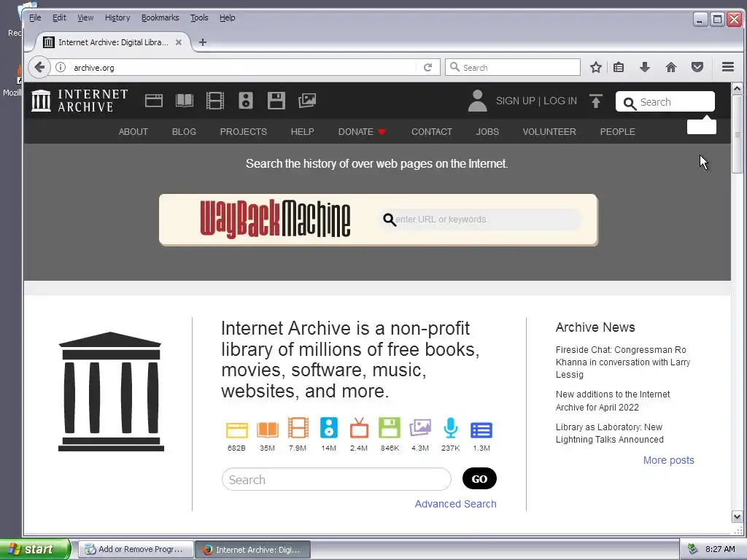Click the SIGN UP link
Screen dimensions: 747x560
click(x=516, y=101)
